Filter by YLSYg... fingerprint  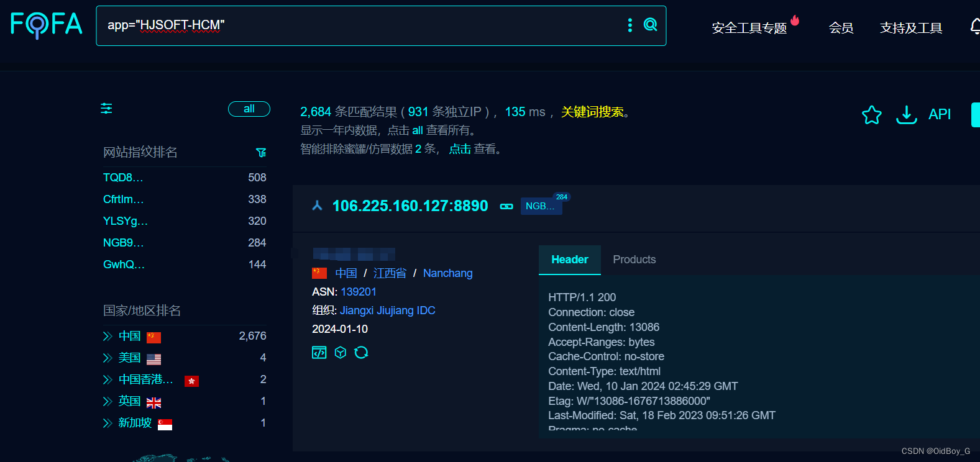(126, 221)
